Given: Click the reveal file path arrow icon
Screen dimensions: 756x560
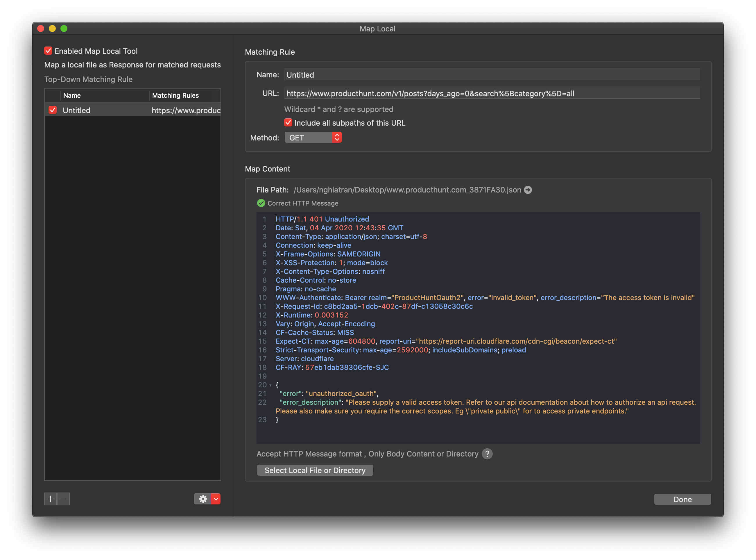Looking at the screenshot, I should 528,190.
